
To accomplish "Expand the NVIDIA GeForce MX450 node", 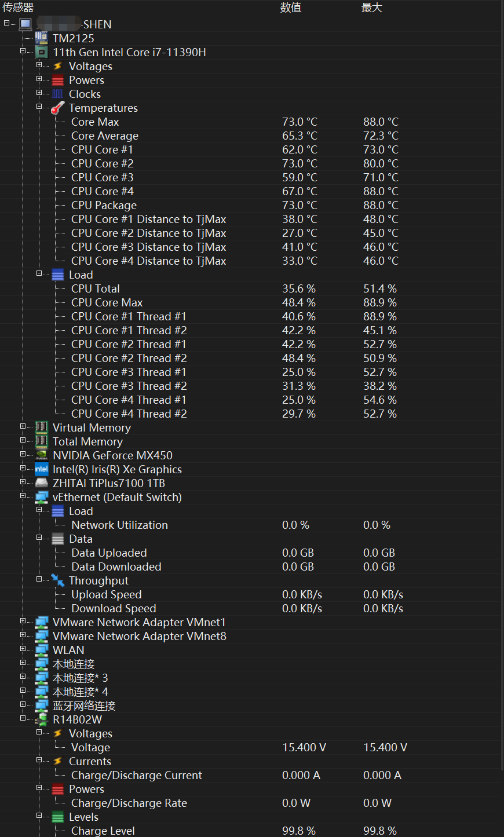I will coord(23,454).
